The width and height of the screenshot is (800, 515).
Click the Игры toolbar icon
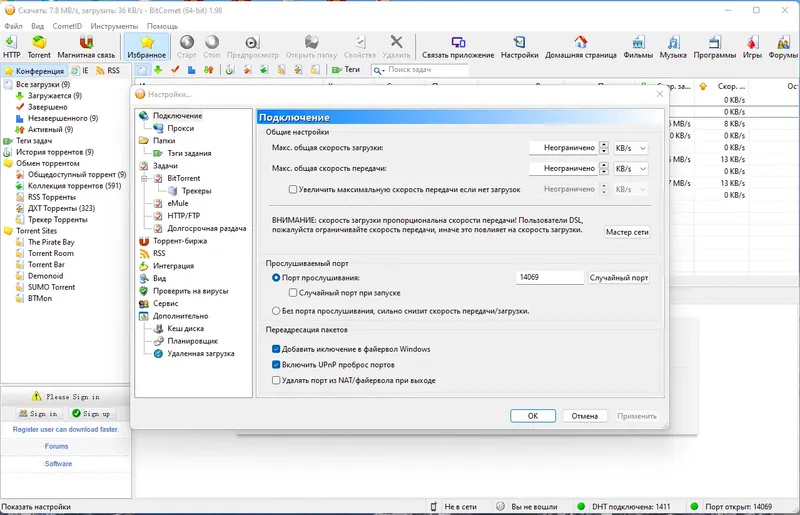[752, 47]
